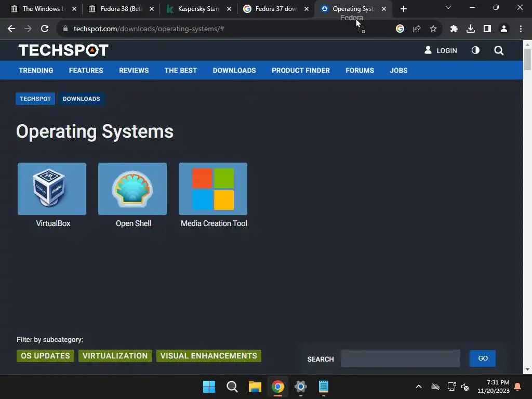Close the Operating Systems tab
Screen dimensions: 532x399
[384, 9]
